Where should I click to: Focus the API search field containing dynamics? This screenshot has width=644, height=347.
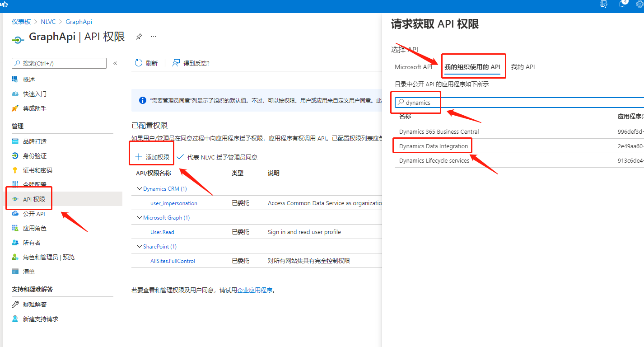[x=519, y=103]
